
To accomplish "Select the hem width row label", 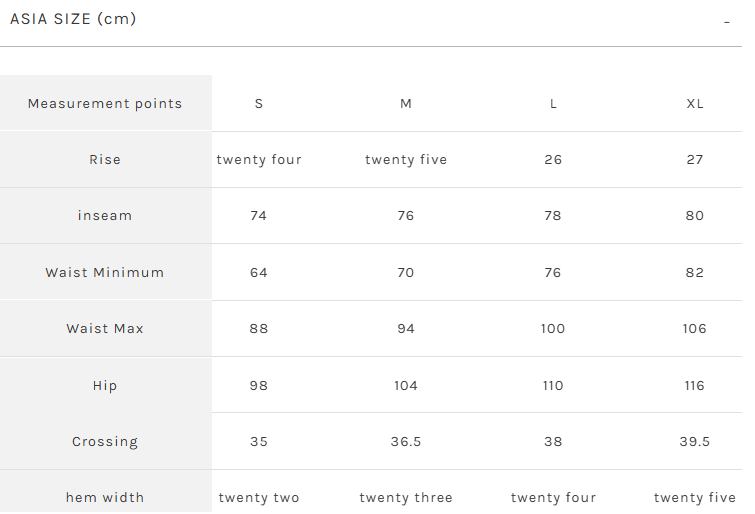I will [x=105, y=497].
